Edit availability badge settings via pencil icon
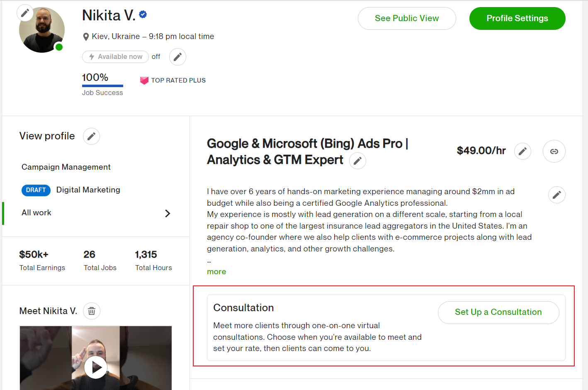Screen dimensions: 588x390 [177, 56]
